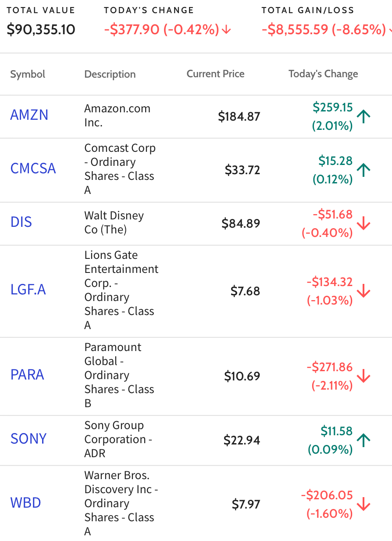This screenshot has height=541, width=392.
Task: Click the red down arrow for DIS
Action: tap(363, 224)
